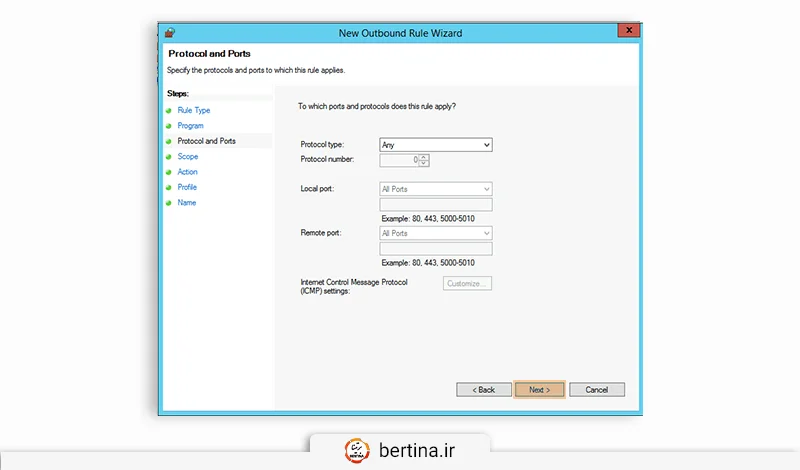Go to the Profile step

(187, 187)
